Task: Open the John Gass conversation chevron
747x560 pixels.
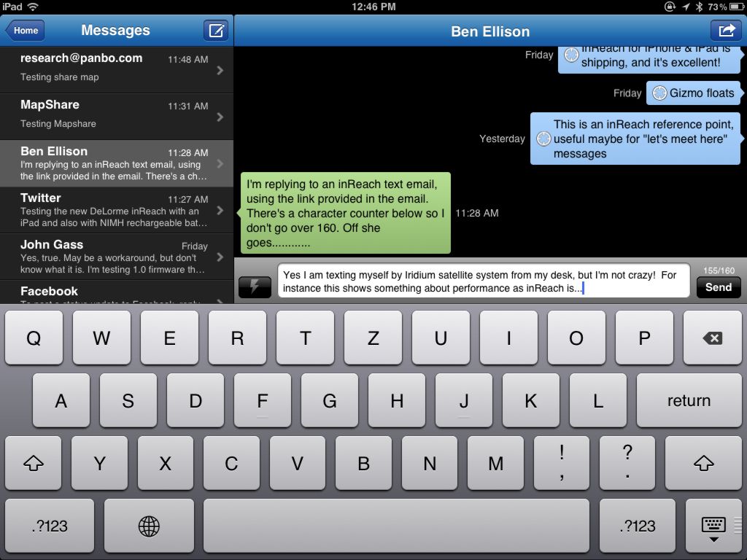Action: click(x=220, y=257)
